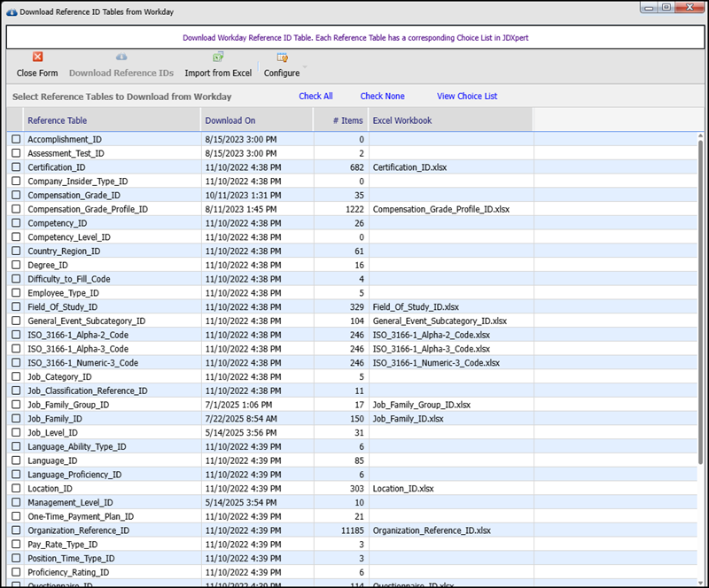Select the Competency_Level_ID row name
Screen dimensions: 709x588
(x=69, y=237)
